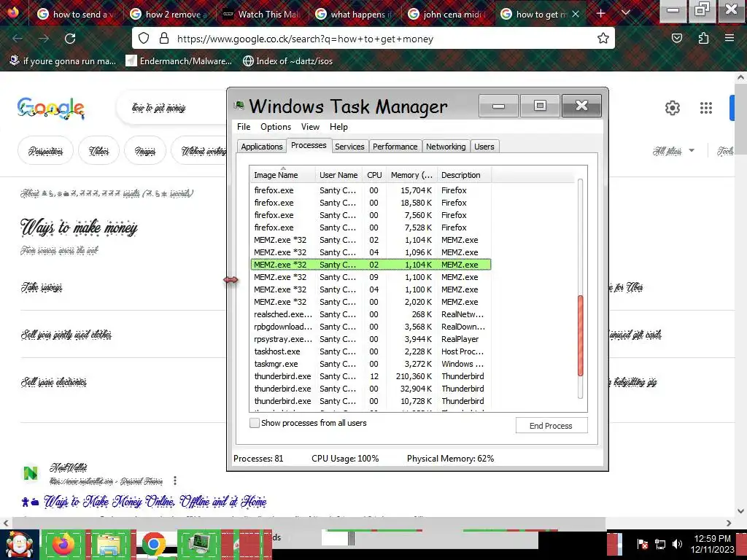Reload the page with Firefox refresh icon
This screenshot has height=560, width=747.
click(70, 39)
